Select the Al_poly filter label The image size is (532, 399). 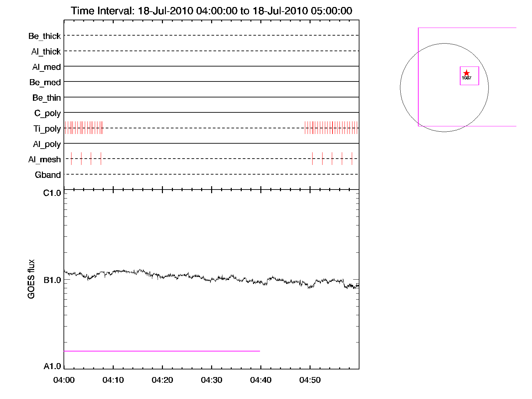[47, 144]
